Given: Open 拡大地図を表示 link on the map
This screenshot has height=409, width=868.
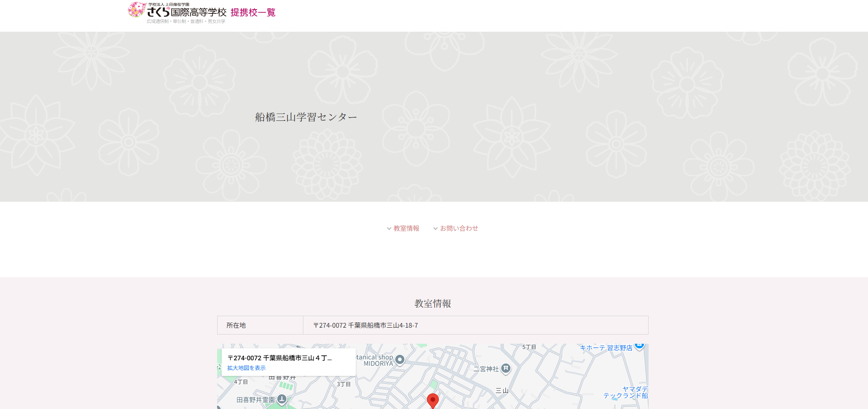Looking at the screenshot, I should pos(246,368).
